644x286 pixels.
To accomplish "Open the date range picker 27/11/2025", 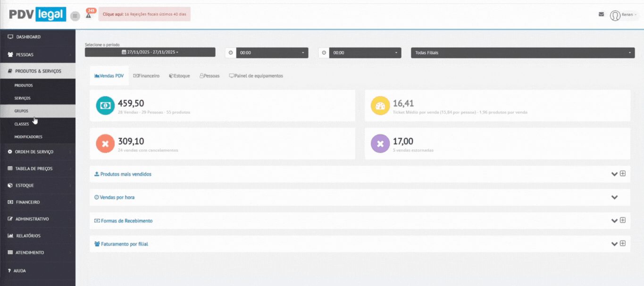I will [x=150, y=52].
